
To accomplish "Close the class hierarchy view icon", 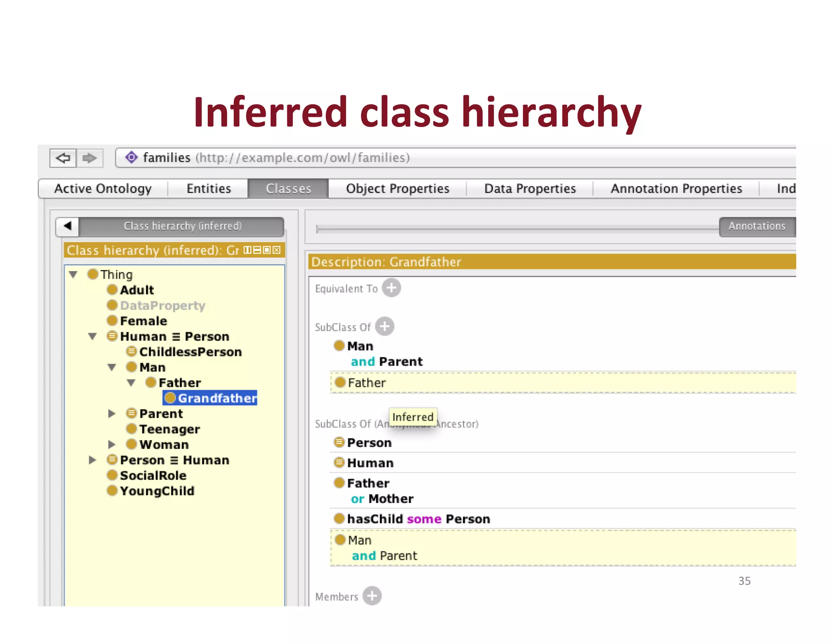I will coord(277,250).
